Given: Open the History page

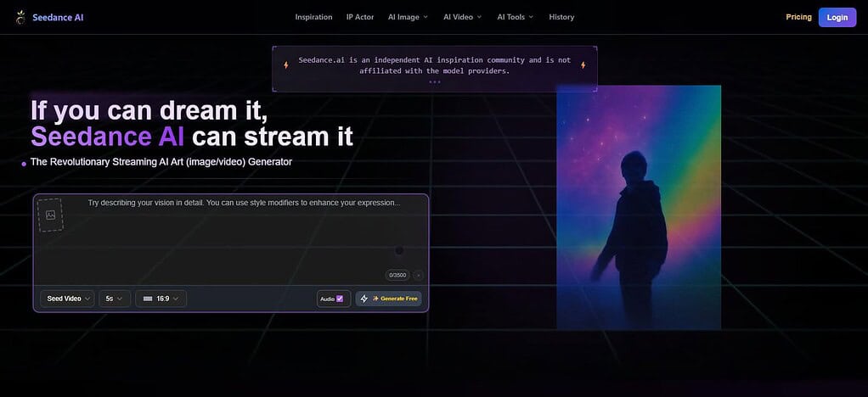Looking at the screenshot, I should pyautogui.click(x=561, y=17).
